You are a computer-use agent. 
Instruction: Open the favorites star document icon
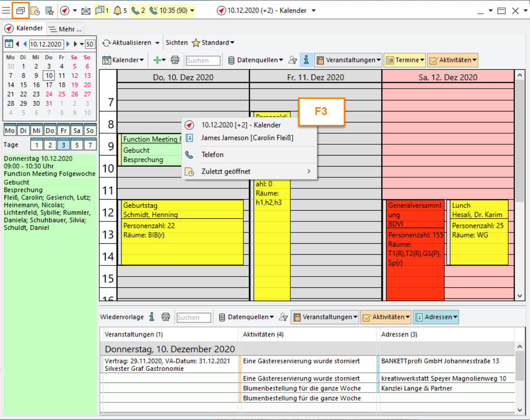(x=50, y=10)
